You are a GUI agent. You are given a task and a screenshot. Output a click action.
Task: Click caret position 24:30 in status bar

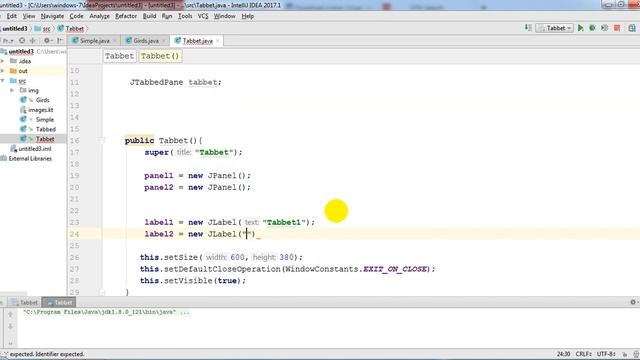pos(563,354)
